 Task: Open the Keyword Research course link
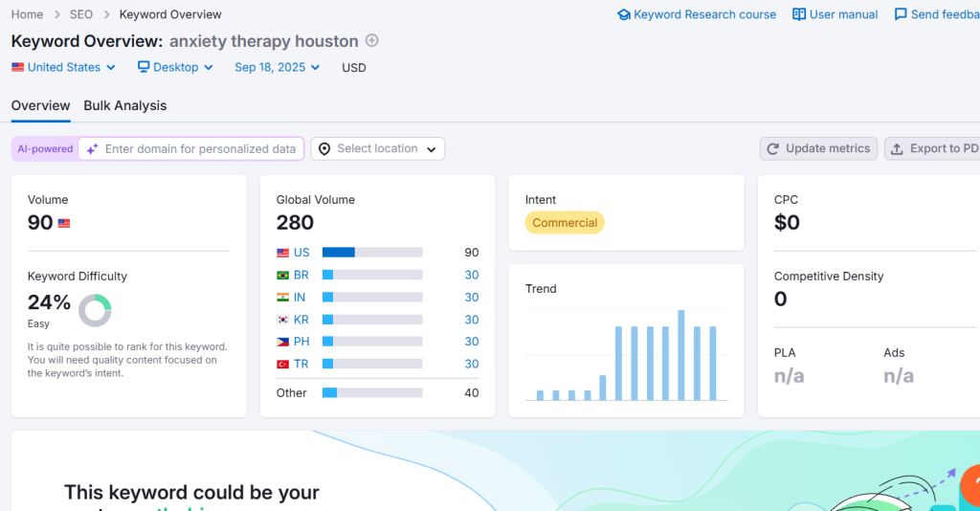[x=697, y=14]
